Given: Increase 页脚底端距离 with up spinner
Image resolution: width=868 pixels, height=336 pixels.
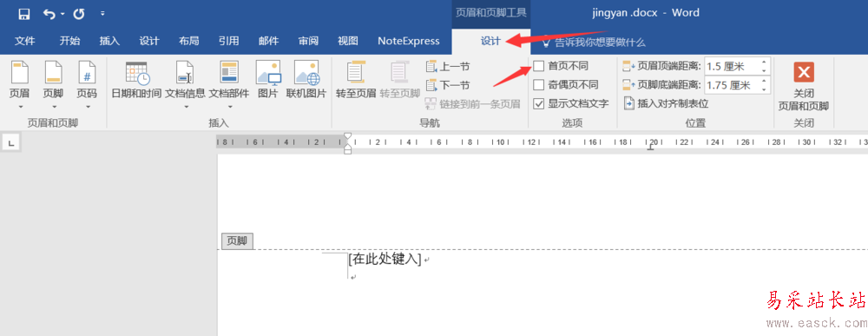Looking at the screenshot, I should [x=765, y=81].
